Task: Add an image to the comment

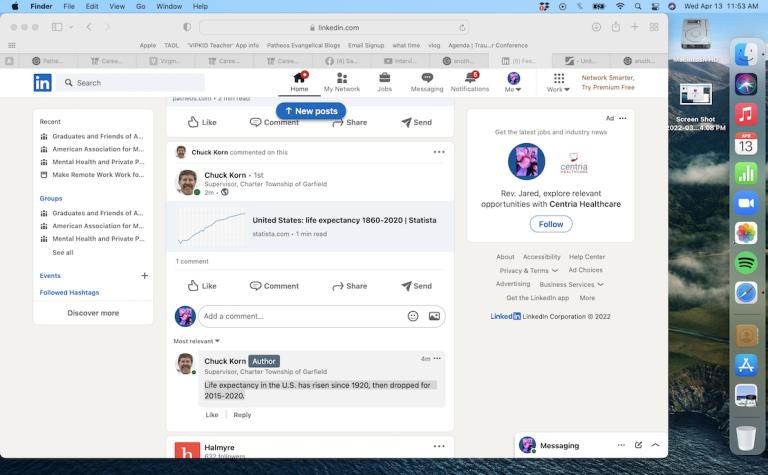Action: point(434,316)
